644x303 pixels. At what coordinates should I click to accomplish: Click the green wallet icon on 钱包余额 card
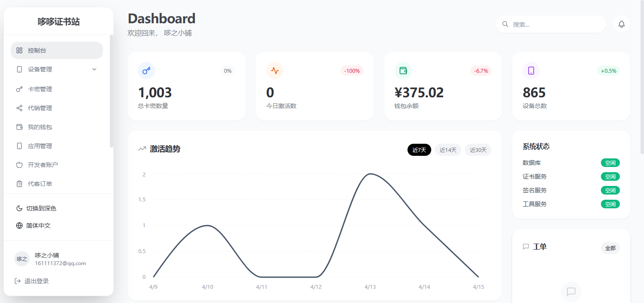pyautogui.click(x=403, y=71)
